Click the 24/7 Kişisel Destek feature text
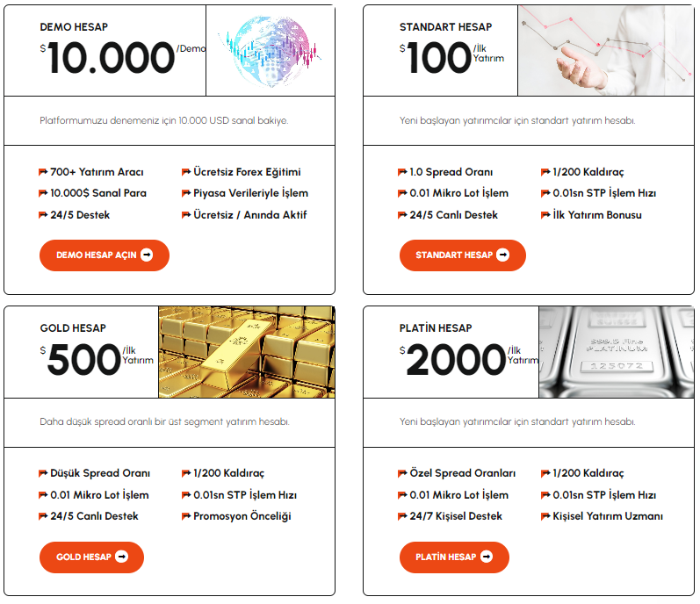Viewport: 700px width, 604px height. pyautogui.click(x=456, y=516)
